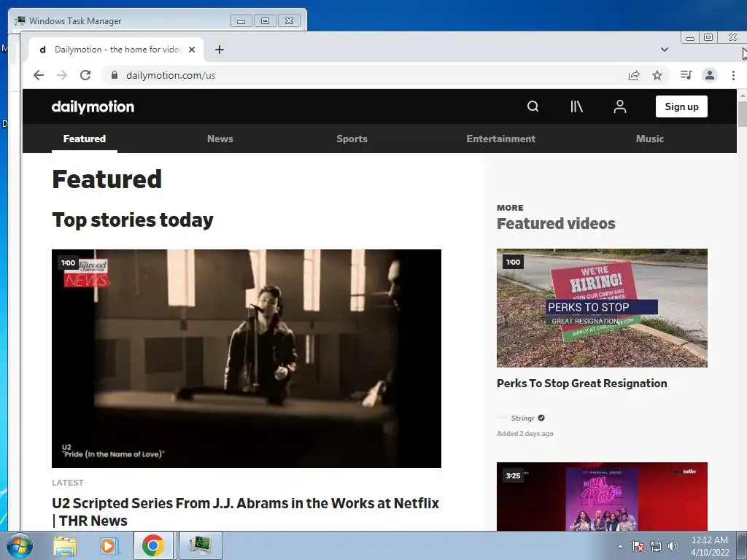Click the "Top stories today" heading
This screenshot has height=560, width=747.
coord(133,220)
